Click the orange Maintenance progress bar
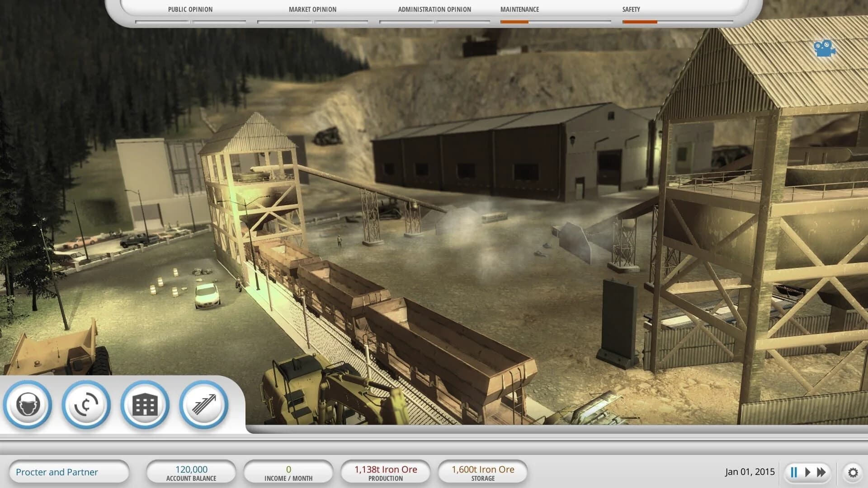Image resolution: width=868 pixels, height=488 pixels. coord(514,21)
